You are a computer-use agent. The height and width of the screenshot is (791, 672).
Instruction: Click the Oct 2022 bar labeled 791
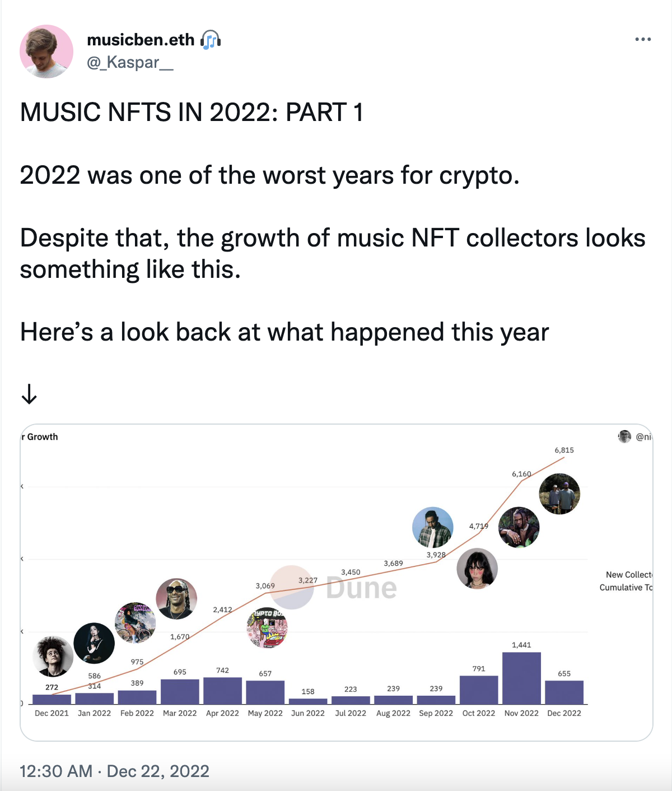pyautogui.click(x=479, y=690)
